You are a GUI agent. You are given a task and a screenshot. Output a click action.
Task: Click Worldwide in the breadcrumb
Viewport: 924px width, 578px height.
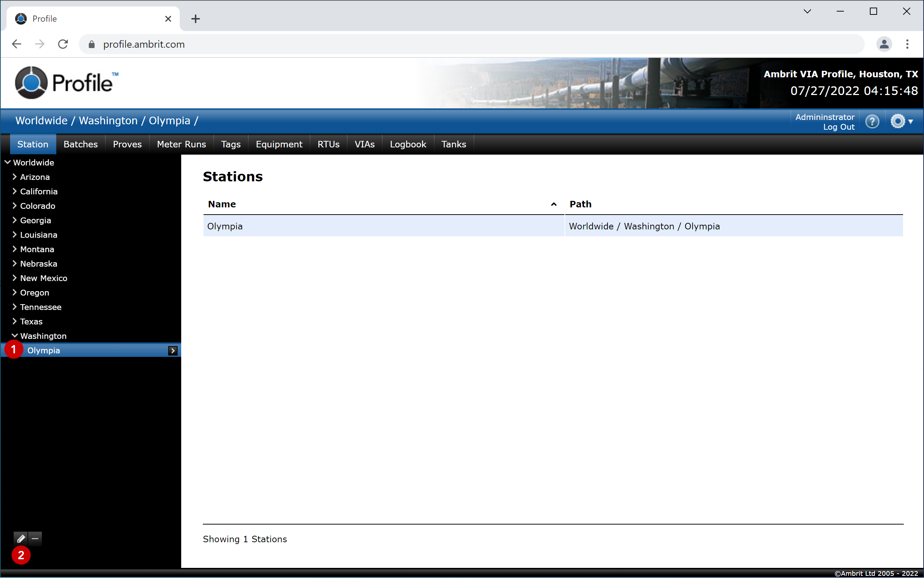click(41, 120)
